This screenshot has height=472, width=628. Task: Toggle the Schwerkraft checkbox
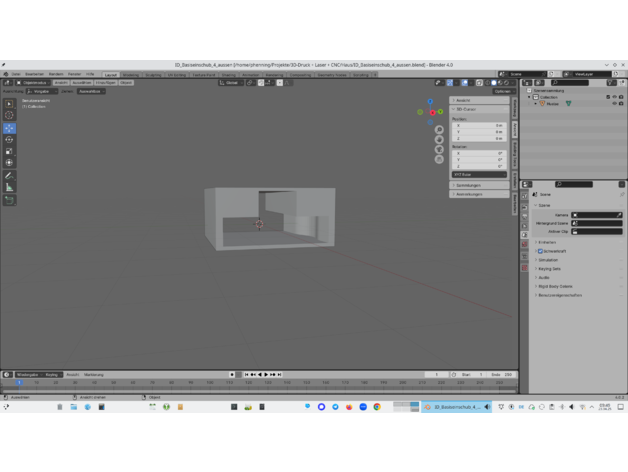click(541, 251)
